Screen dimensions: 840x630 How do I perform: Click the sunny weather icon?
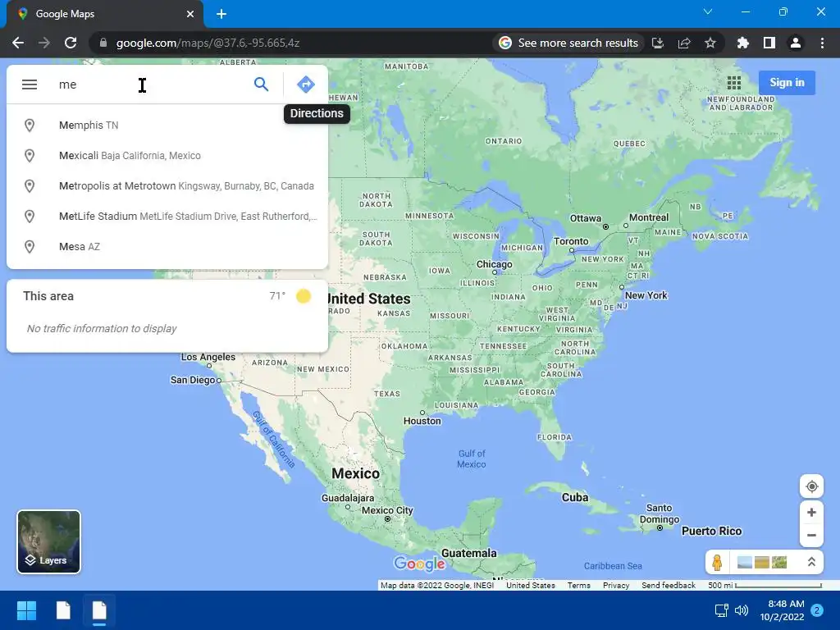[x=304, y=296]
